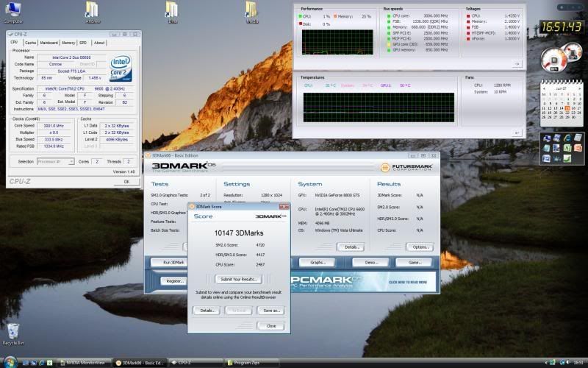The height and width of the screenshot is (368, 588).
Task: Click the red CPU voltage indicator
Action: [468, 16]
